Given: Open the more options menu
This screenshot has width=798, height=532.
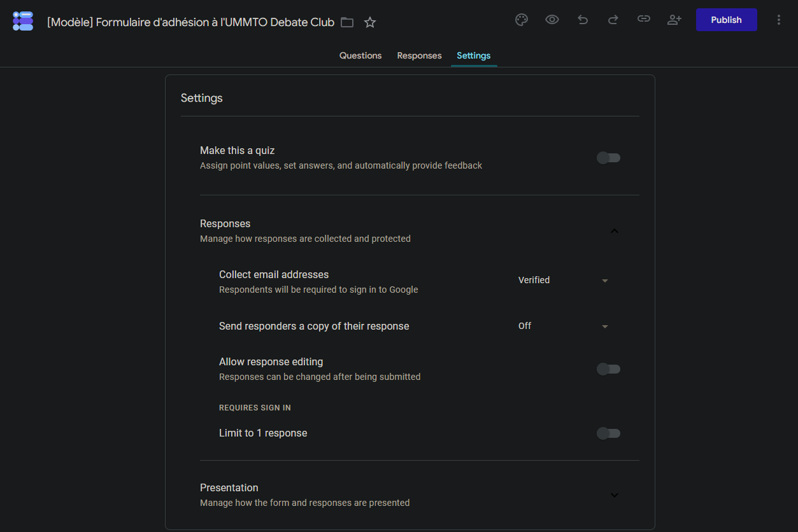Looking at the screenshot, I should pos(779,20).
